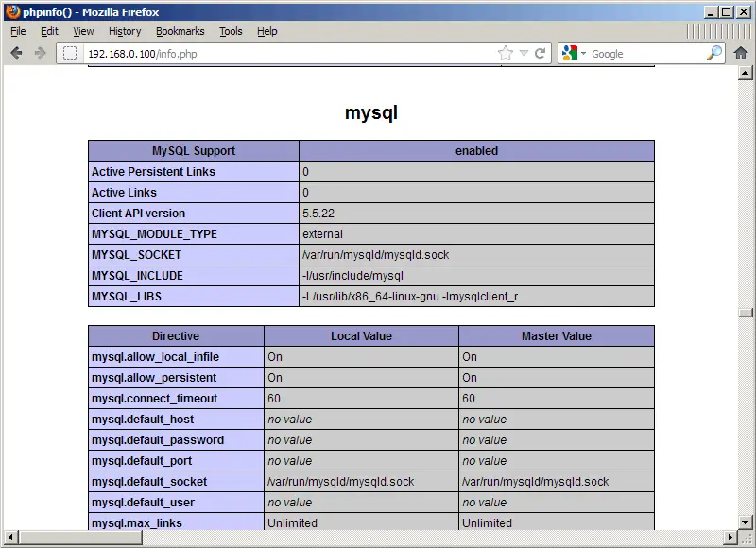Screen dimensions: 756x548
Task: Open the Google search engine dropdown
Action: point(575,54)
